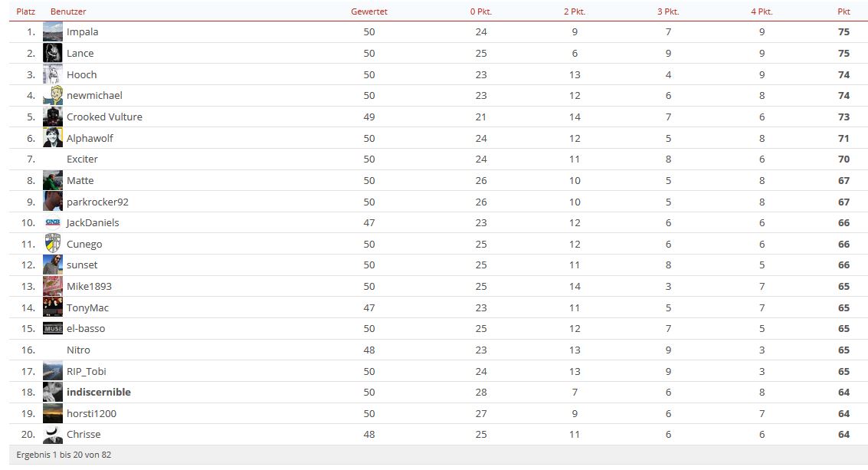
Task: Sort by the 0 Pkt. column header
Action: pyautogui.click(x=481, y=12)
